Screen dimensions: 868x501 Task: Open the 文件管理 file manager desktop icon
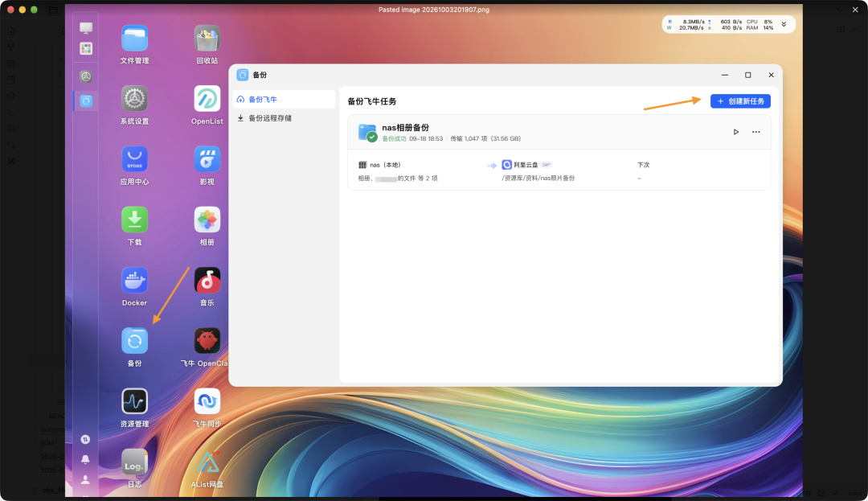(x=134, y=39)
